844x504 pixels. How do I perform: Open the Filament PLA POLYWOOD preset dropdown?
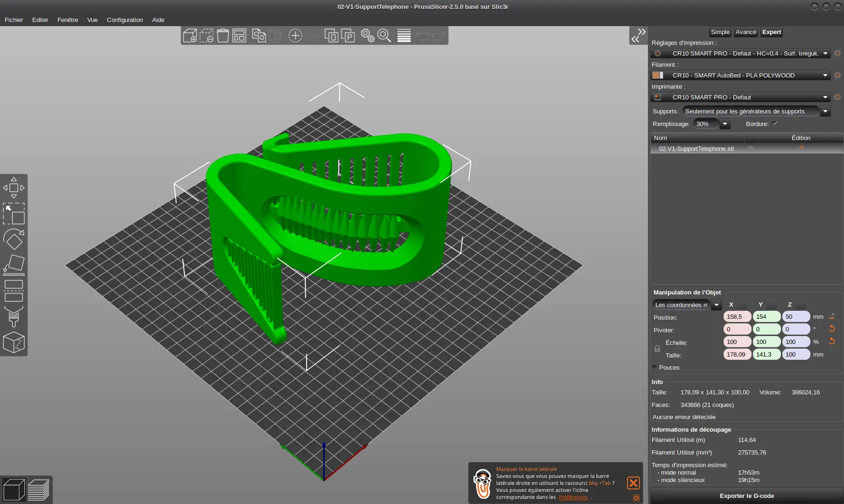tap(825, 75)
